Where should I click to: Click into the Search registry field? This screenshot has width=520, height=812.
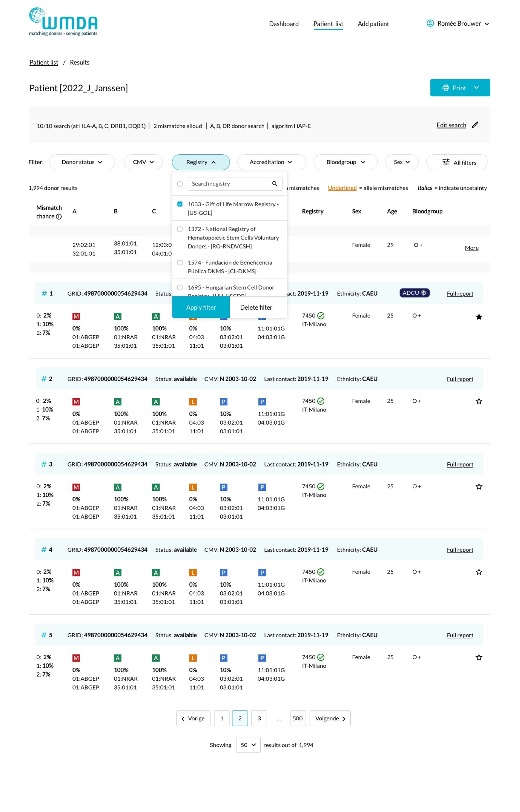229,184
